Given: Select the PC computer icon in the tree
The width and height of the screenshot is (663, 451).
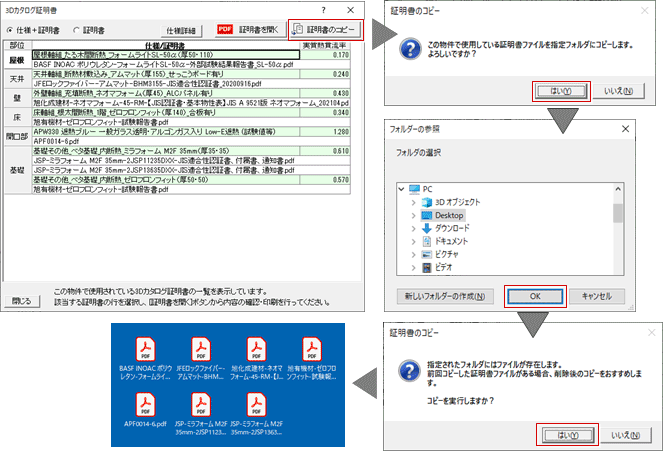Looking at the screenshot, I should (414, 189).
